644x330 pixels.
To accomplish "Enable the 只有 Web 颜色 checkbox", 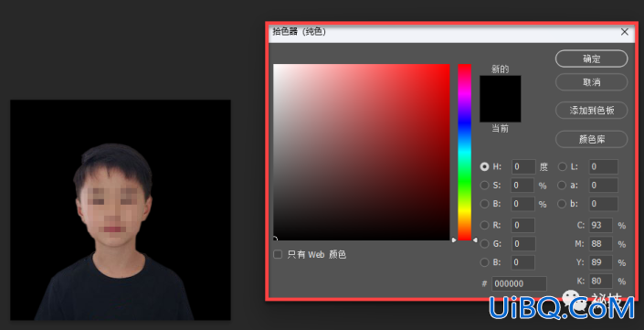I will point(278,254).
